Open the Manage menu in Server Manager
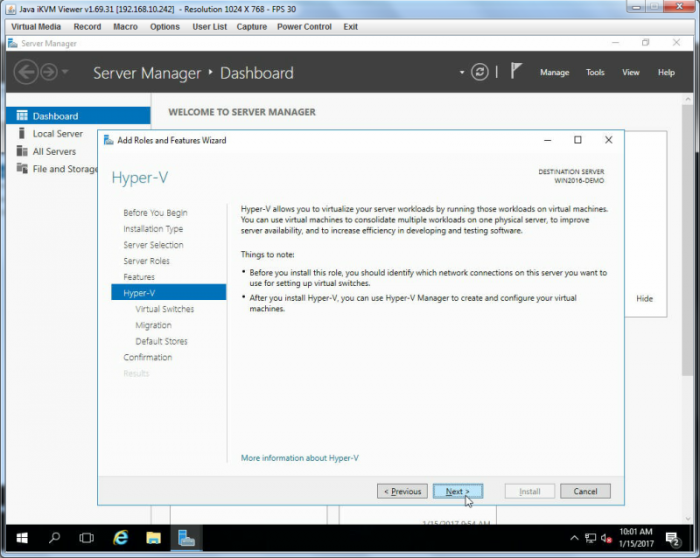This screenshot has height=558, width=700. coord(554,72)
